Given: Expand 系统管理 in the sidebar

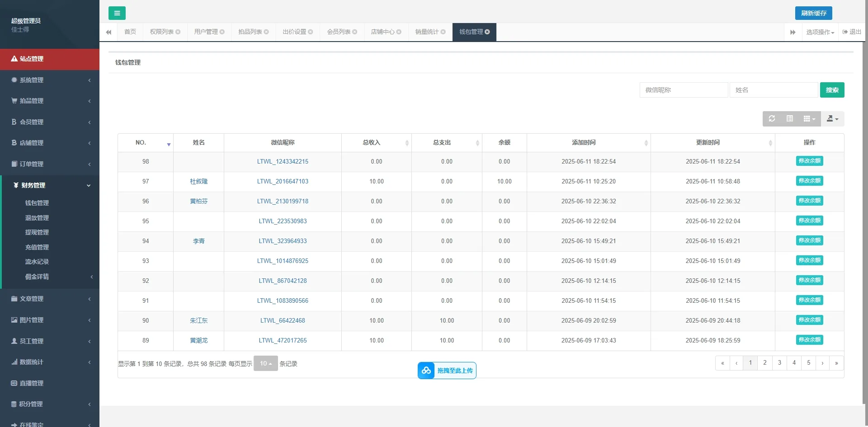Looking at the screenshot, I should click(50, 80).
